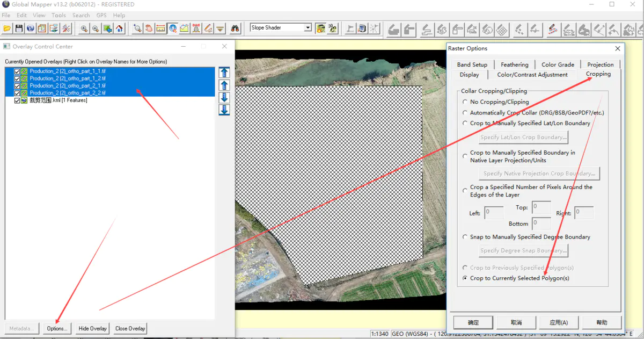Open the GPS menu
This screenshot has width=644, height=339.
click(x=101, y=15)
